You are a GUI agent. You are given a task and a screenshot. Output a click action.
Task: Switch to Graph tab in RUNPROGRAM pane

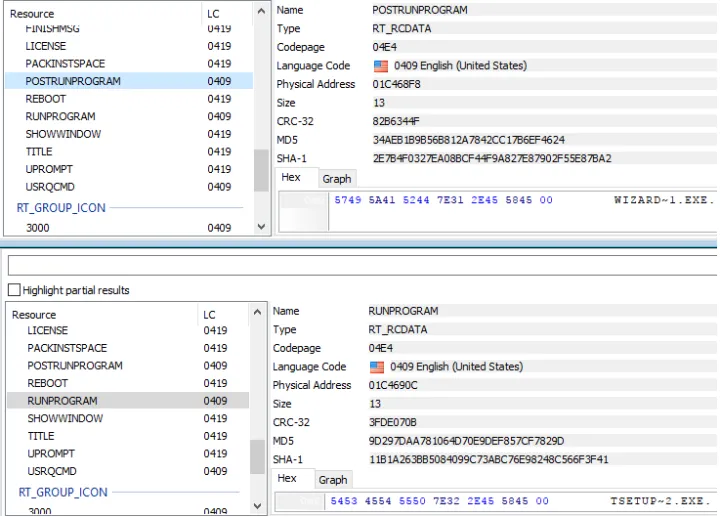[333, 480]
